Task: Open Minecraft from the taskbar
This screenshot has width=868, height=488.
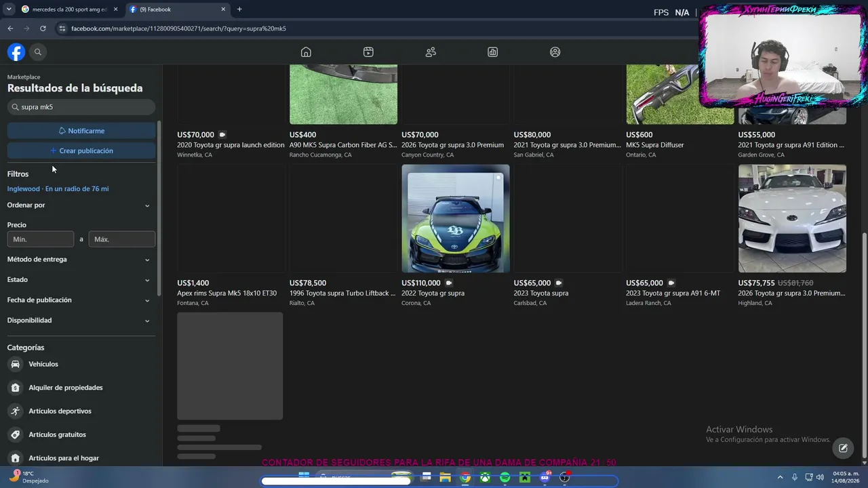Action: pyautogui.click(x=525, y=478)
